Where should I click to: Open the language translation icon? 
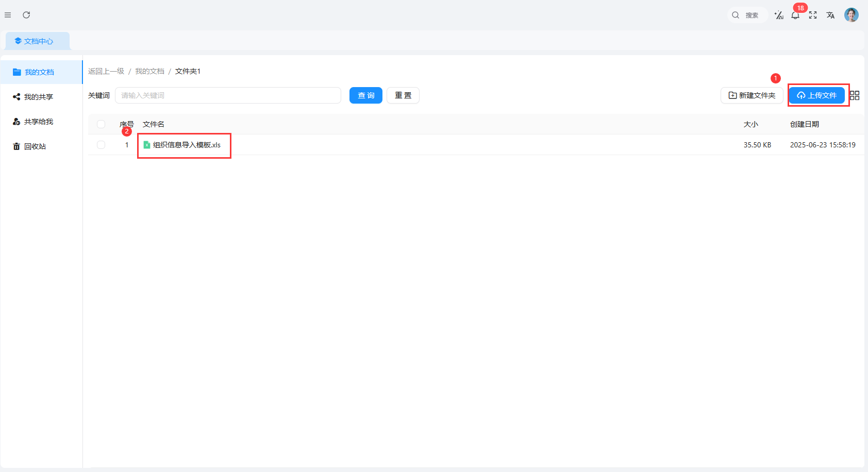830,15
